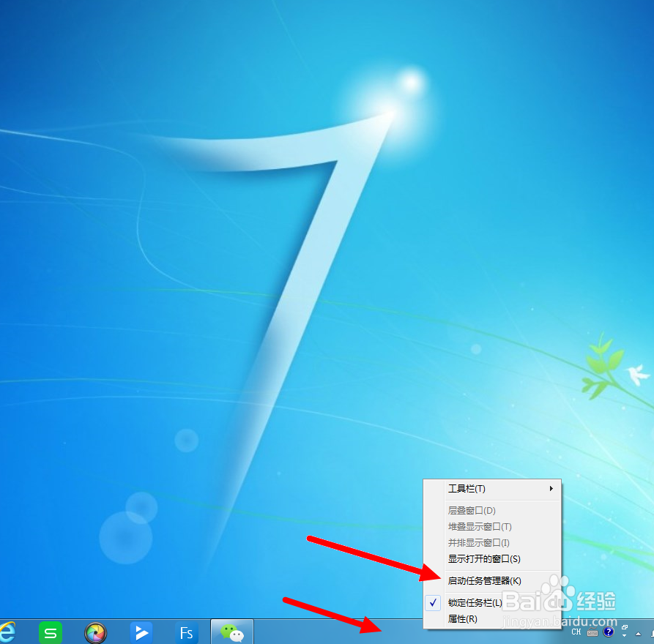Viewport: 654px width, 644px height.
Task: Open the Fs application on the taskbar
Action: [x=186, y=633]
